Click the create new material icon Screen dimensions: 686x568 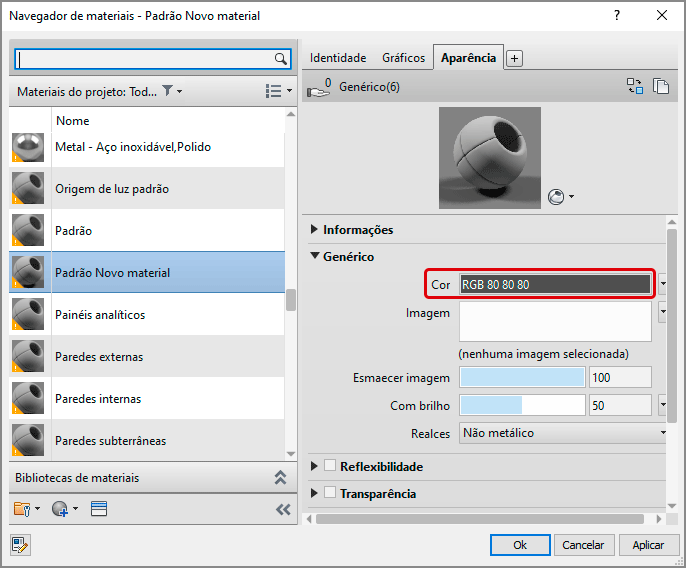(60, 509)
